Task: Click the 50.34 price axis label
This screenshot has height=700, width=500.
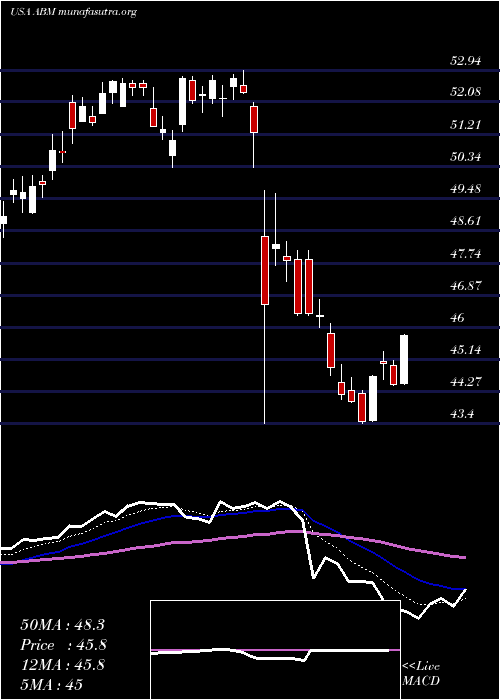Action: point(466,157)
